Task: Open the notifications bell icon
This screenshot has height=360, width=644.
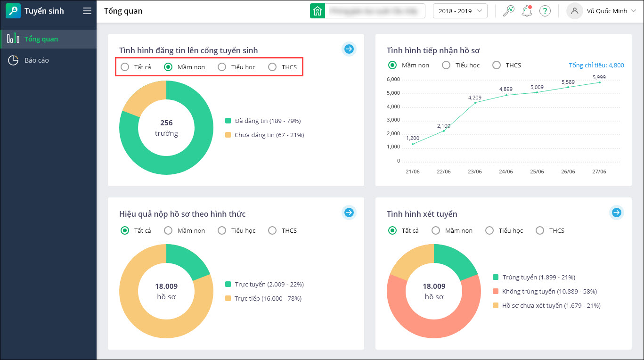Action: click(x=527, y=11)
